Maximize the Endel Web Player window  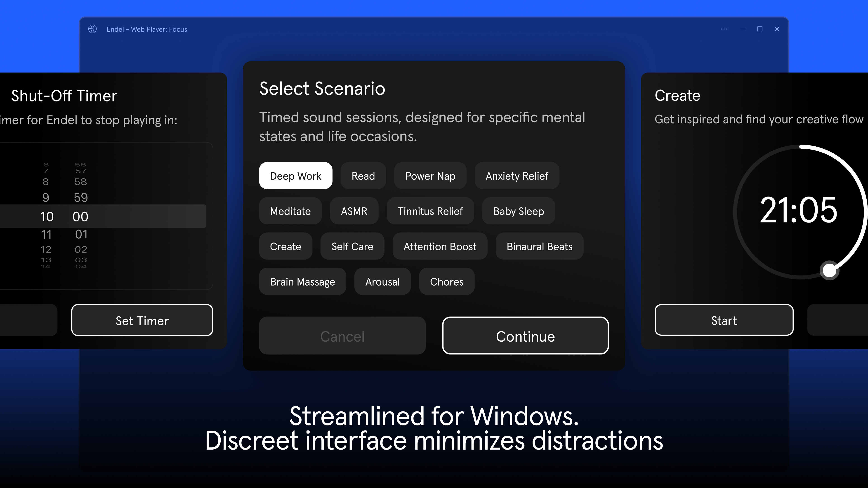point(759,29)
